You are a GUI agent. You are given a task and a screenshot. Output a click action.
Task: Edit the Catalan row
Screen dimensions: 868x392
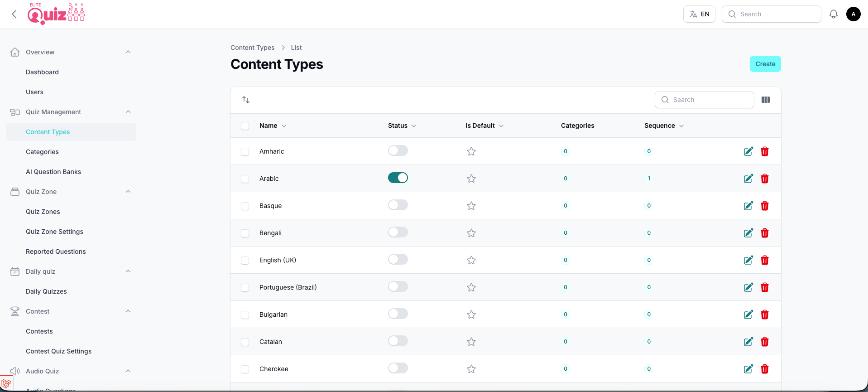[748, 342]
